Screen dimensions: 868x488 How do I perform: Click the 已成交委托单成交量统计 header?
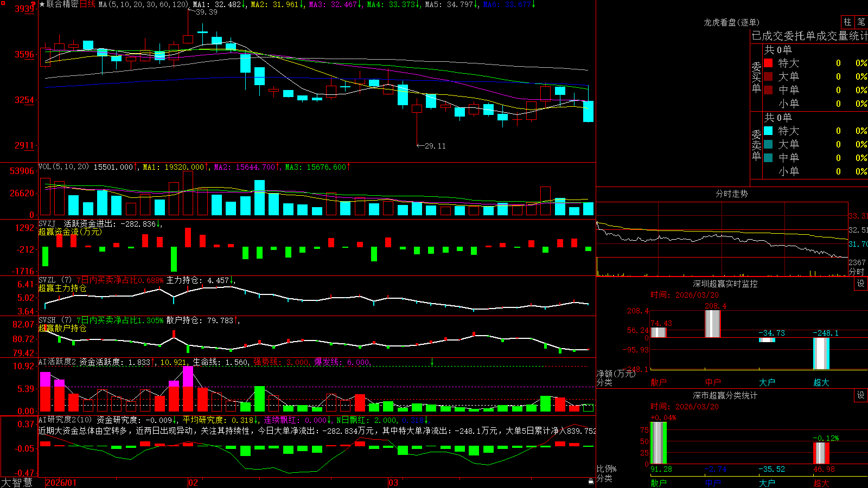click(x=809, y=36)
